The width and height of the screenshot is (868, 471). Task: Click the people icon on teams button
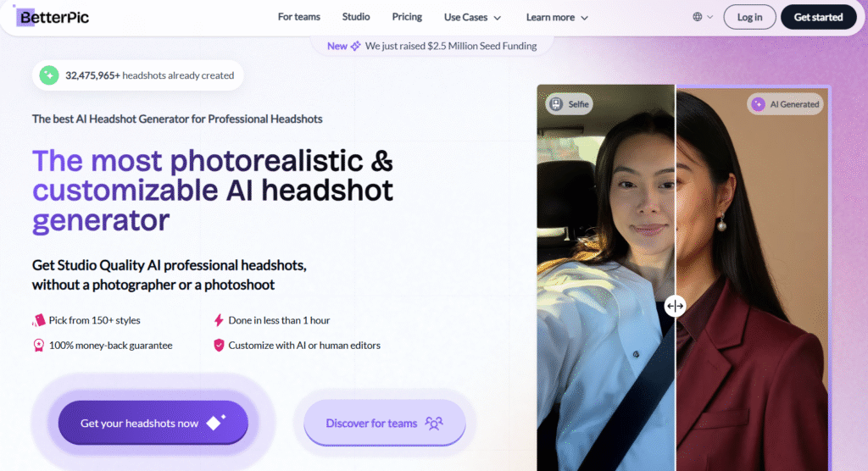(434, 424)
